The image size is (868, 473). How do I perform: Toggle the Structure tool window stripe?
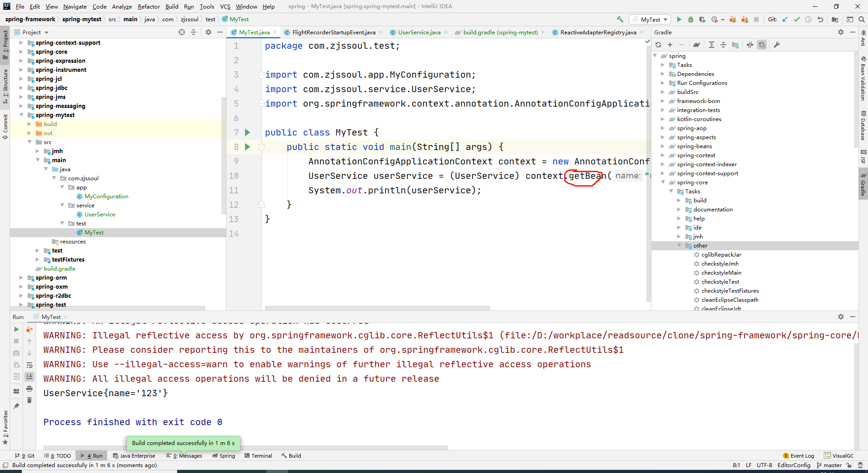click(5, 86)
